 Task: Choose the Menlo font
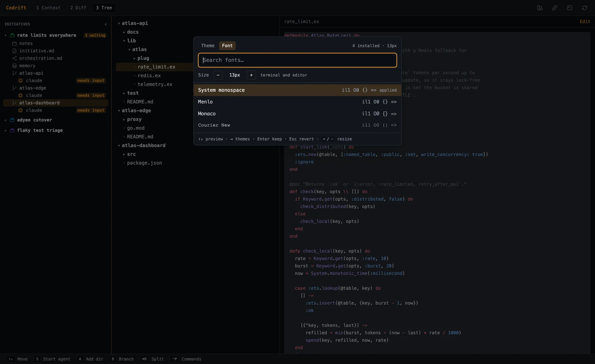tap(297, 102)
